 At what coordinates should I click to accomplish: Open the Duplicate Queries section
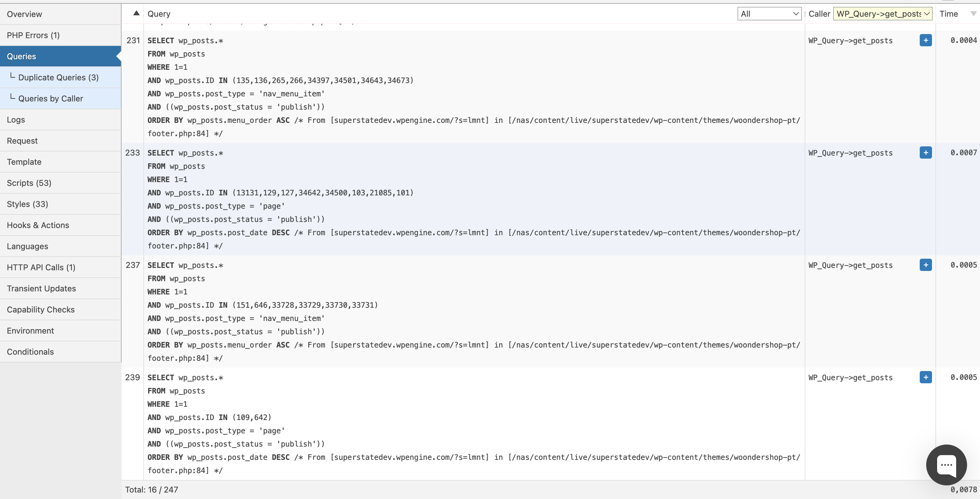(x=58, y=77)
